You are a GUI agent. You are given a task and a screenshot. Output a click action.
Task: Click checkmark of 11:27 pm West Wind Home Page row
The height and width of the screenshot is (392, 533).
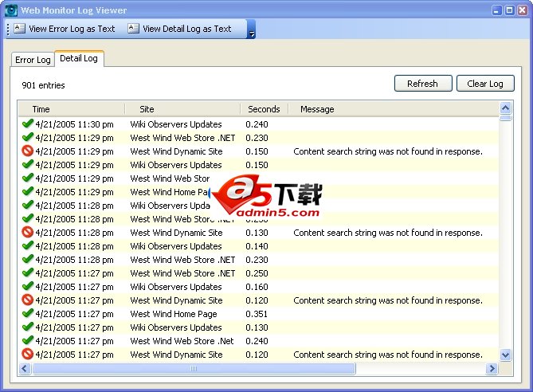[28, 313]
